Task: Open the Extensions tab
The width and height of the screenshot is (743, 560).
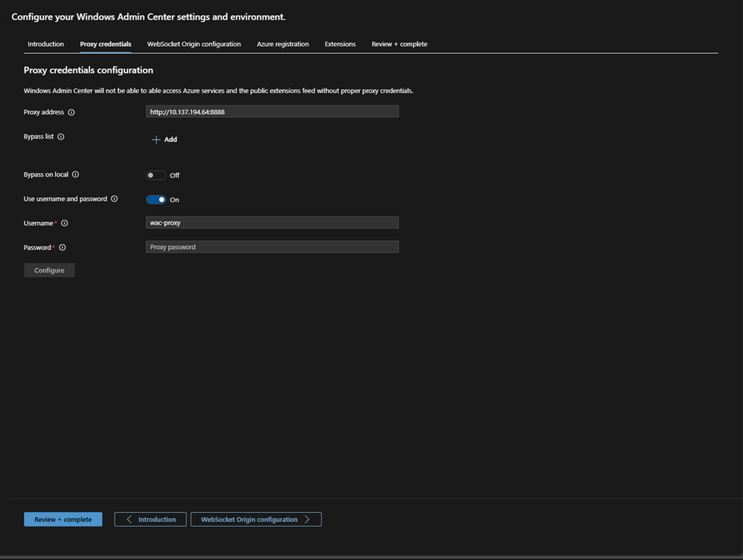Action: coord(340,44)
